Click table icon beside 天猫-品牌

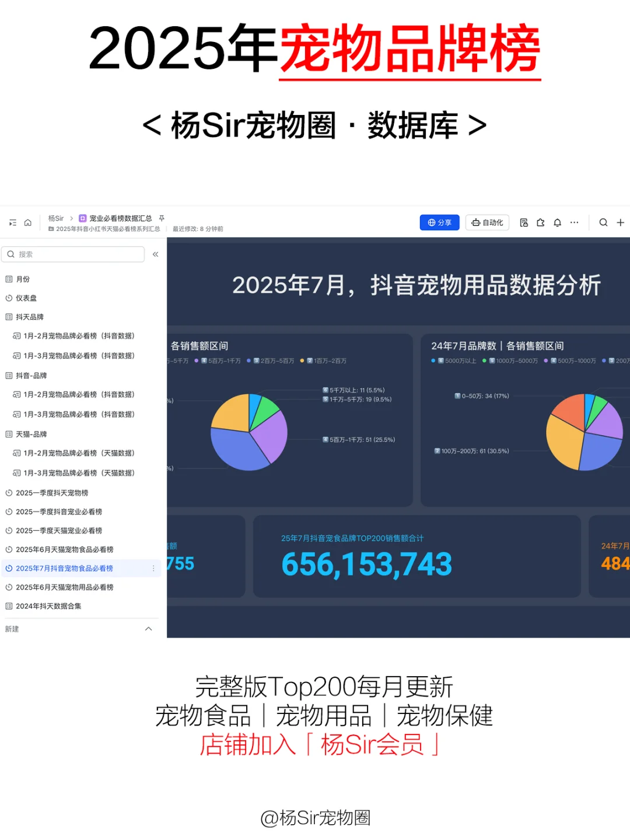coord(9,434)
